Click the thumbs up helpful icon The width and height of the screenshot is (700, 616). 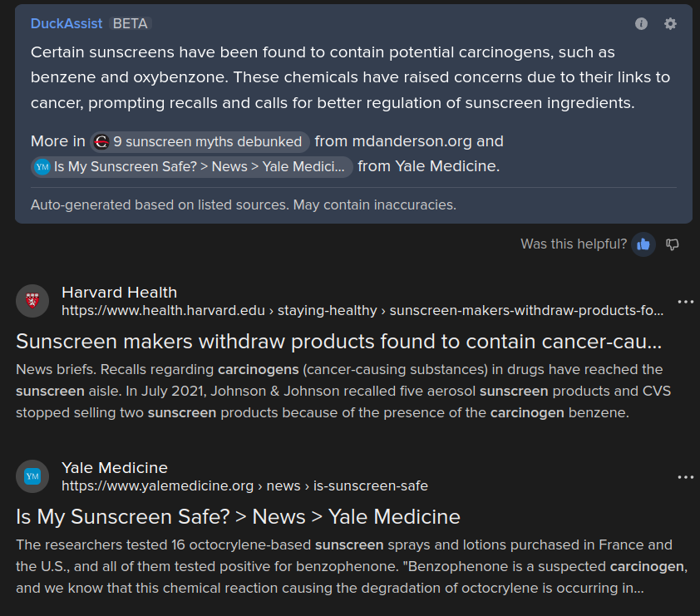point(643,244)
